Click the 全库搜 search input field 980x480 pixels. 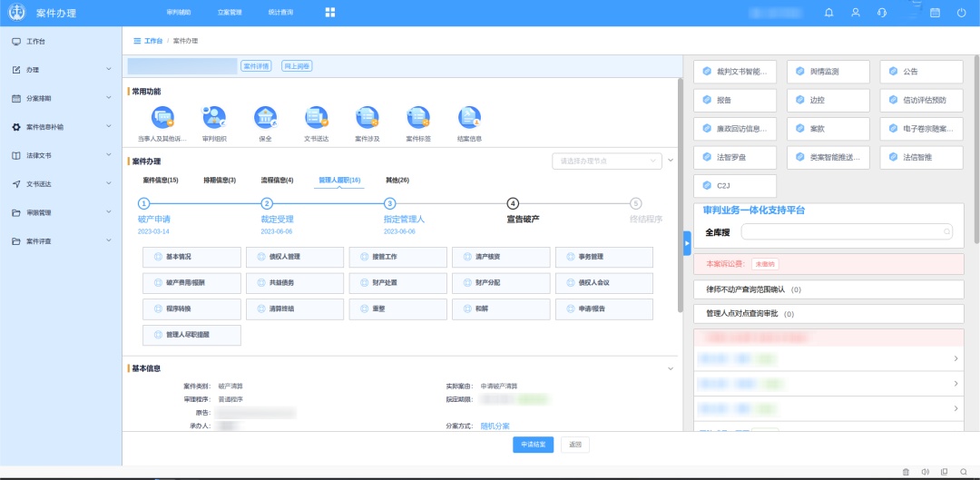pyautogui.click(x=846, y=232)
